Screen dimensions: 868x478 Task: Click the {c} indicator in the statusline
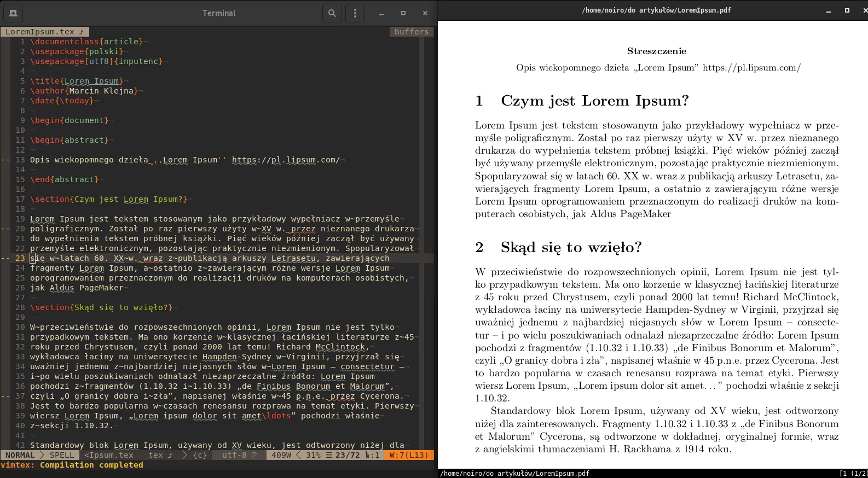click(200, 455)
